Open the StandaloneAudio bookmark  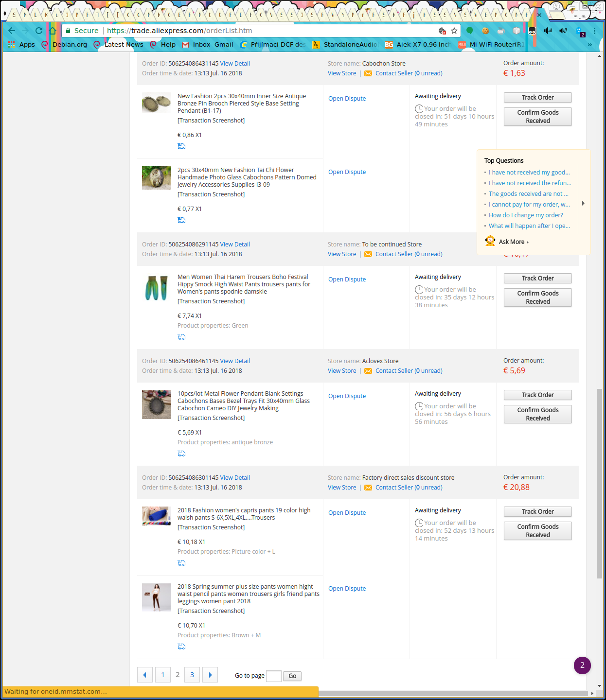[x=345, y=44]
